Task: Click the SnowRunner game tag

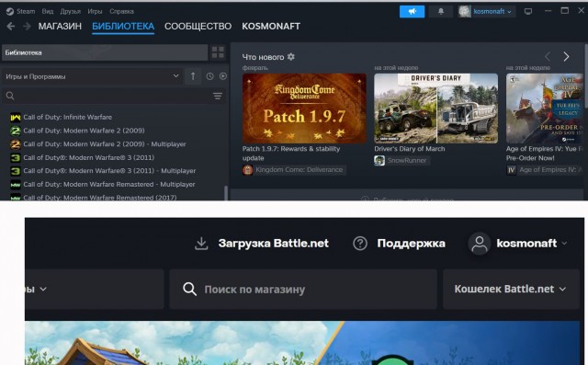Action: (401, 161)
